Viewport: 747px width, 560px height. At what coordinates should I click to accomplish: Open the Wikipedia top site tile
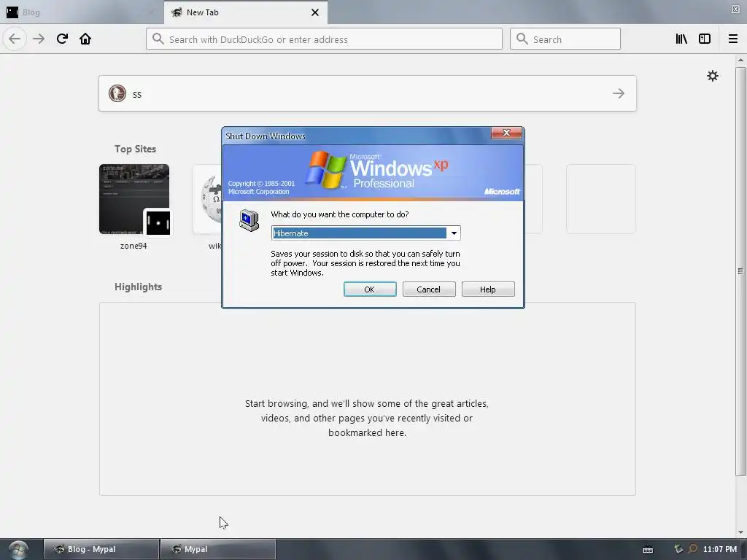click(x=207, y=199)
